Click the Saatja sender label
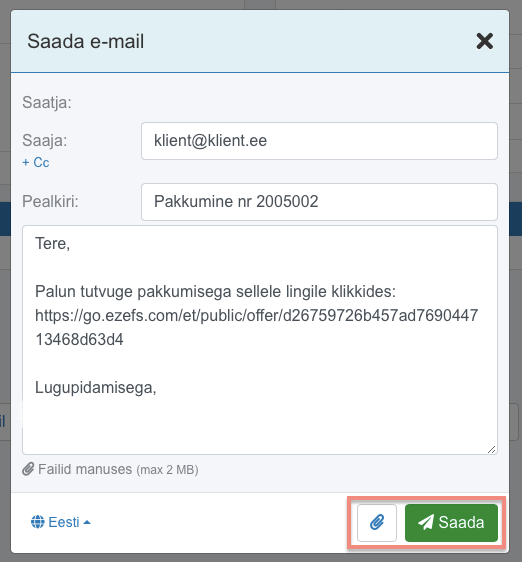The height and width of the screenshot is (562, 522). (x=47, y=103)
